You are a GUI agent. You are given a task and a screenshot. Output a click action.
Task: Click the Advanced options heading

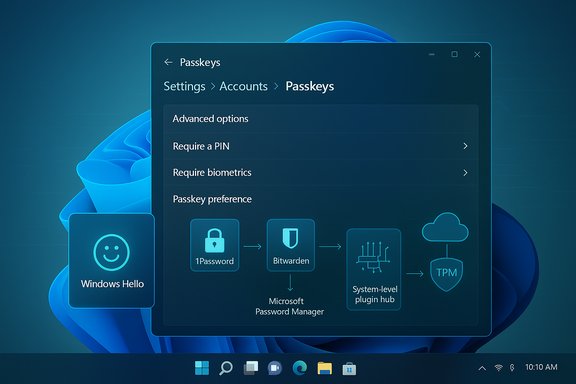coord(210,119)
